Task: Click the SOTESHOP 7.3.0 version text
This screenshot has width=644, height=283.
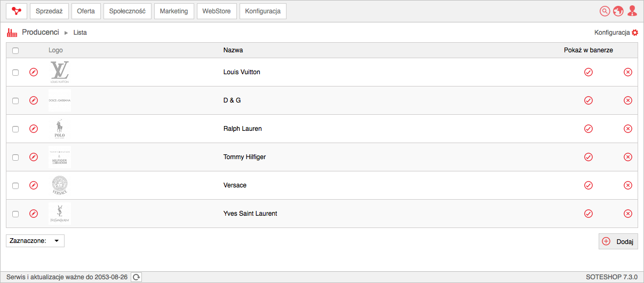Action: click(x=611, y=277)
